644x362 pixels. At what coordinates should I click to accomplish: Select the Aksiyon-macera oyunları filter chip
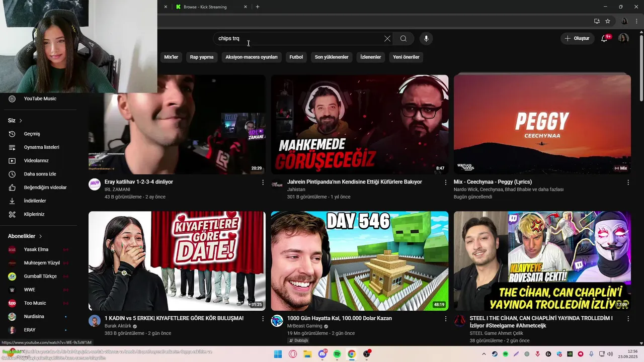[x=252, y=57]
